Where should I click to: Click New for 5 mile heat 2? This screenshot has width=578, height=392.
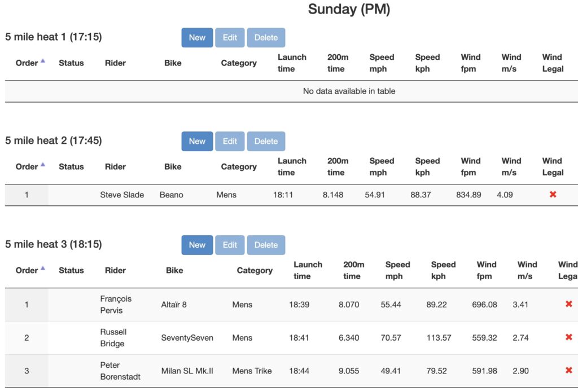point(196,141)
